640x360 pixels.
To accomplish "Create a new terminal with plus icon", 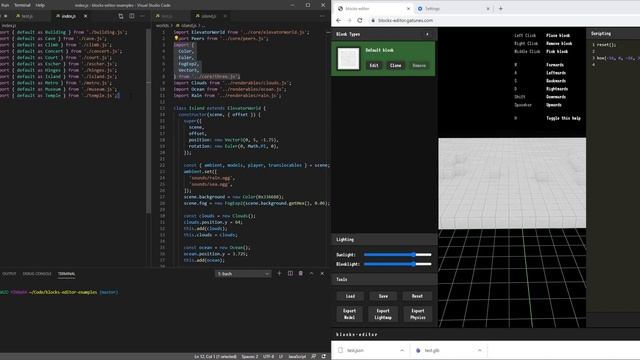I will [x=279, y=273].
